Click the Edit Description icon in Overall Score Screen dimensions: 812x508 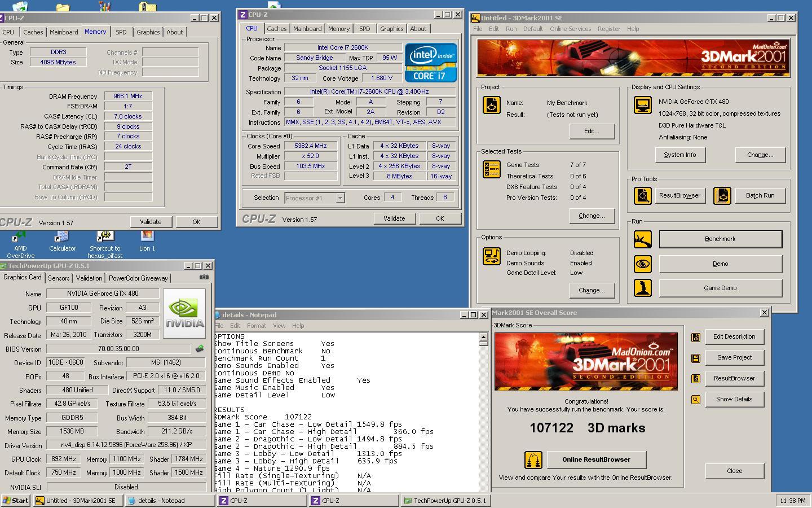point(696,337)
